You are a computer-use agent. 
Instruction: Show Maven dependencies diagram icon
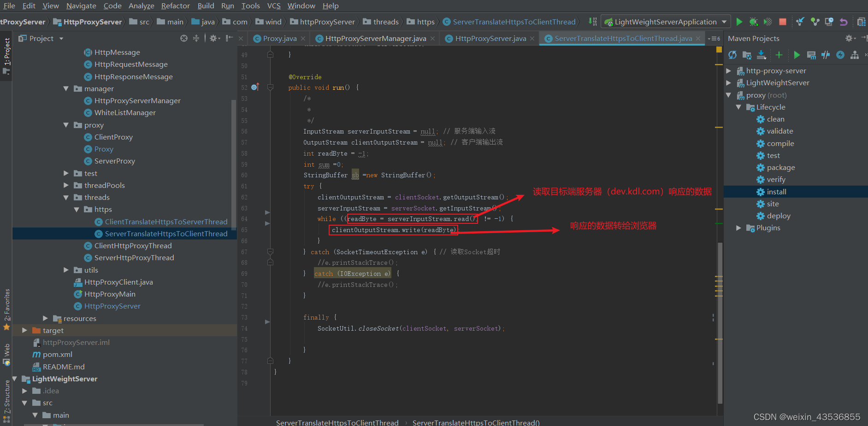click(855, 55)
